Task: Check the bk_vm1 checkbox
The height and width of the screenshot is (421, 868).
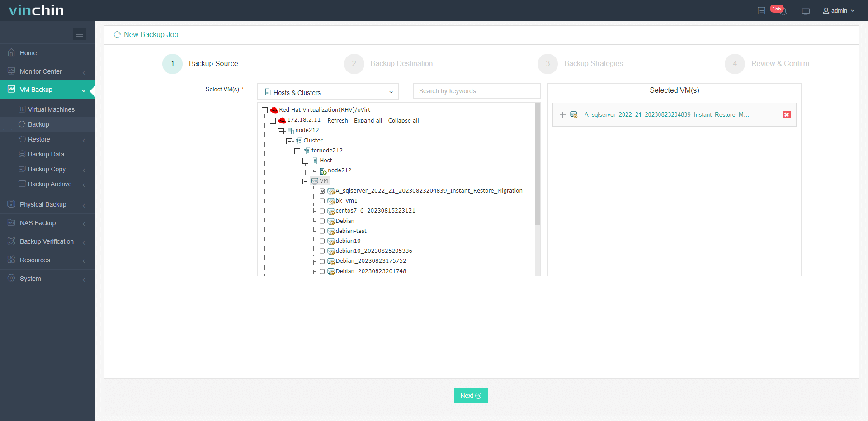Action: coord(322,201)
